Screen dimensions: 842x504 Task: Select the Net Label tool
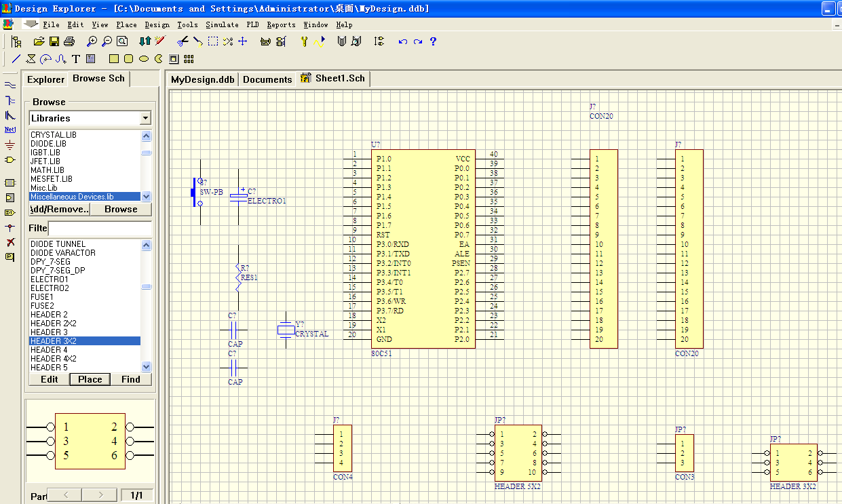pos(9,129)
